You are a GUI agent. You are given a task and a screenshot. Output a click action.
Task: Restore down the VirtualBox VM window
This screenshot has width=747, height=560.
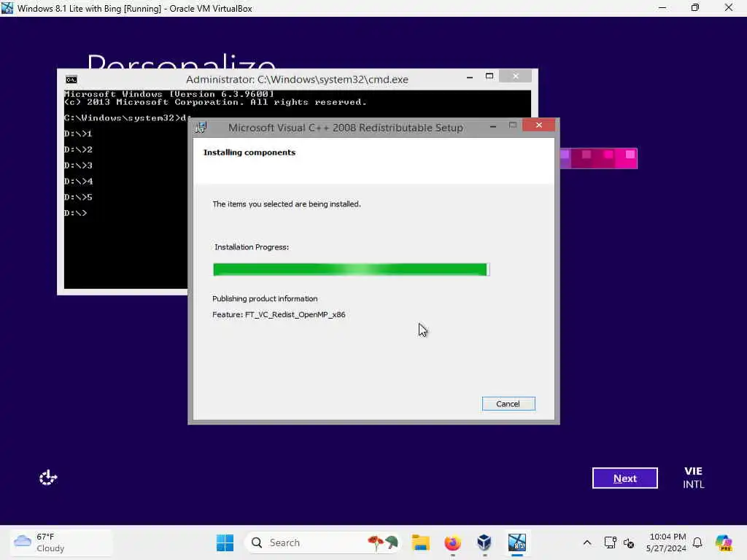(x=695, y=7)
